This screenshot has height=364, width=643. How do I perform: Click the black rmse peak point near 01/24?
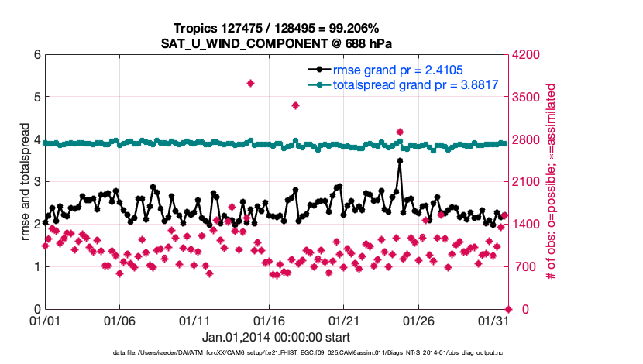click(400, 161)
